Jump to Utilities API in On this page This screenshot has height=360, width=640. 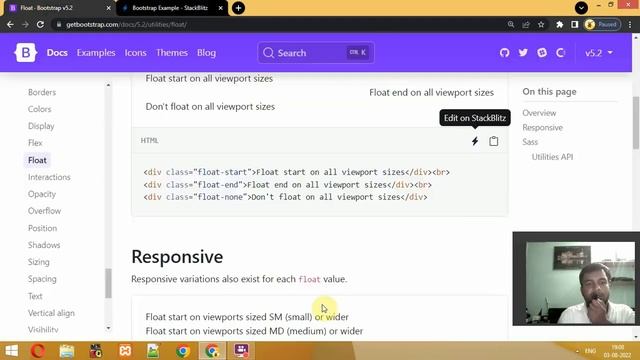click(x=552, y=157)
